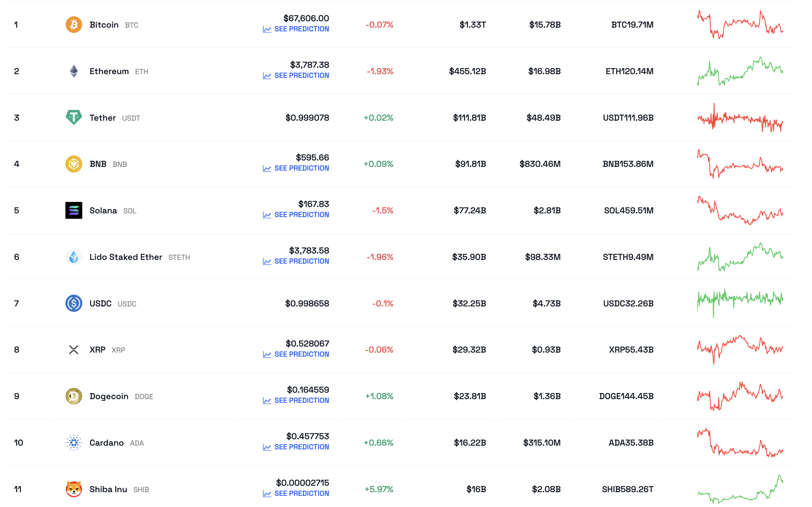Click the Cardano dotted logo icon
The width and height of the screenshot is (812, 507).
pos(74,443)
